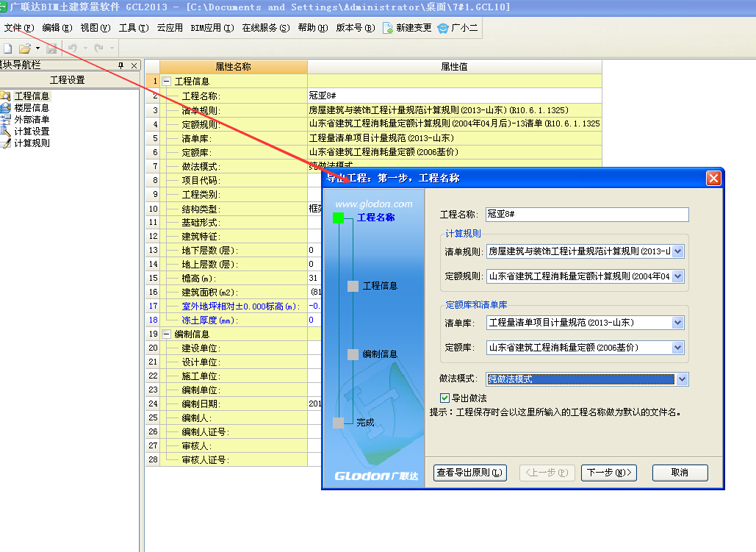Click the New file toolbar icon

7,49
